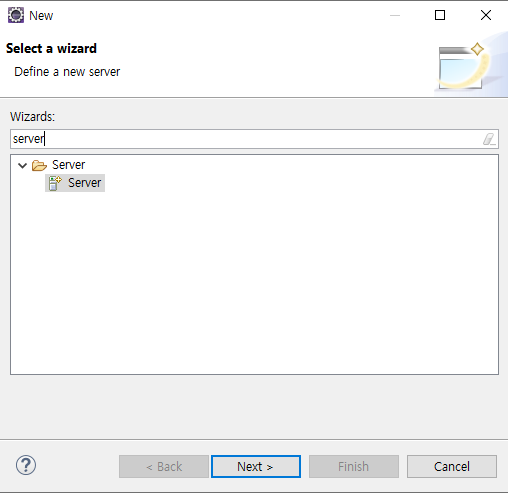Focus the Wizards filter text field

(254, 139)
